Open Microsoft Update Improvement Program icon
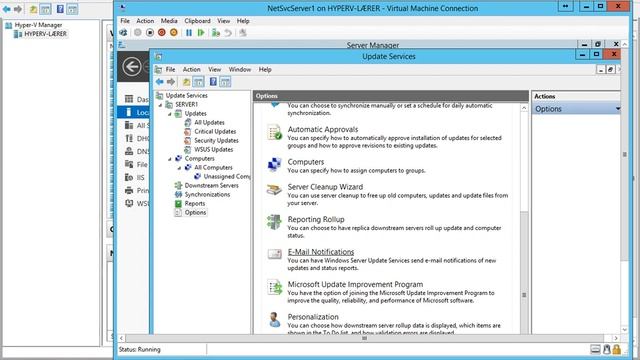Viewport: 640px width, 360px height. pyautogui.click(x=274, y=287)
